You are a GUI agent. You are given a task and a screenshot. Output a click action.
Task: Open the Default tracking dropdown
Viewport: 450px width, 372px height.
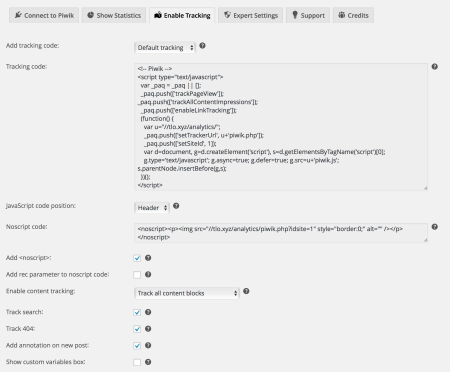pyautogui.click(x=165, y=48)
